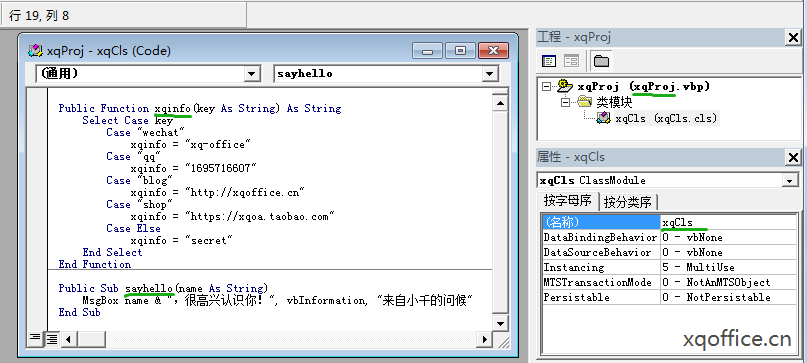The height and width of the screenshot is (363, 807).
Task: Click the View Code icon in project panel
Action: click(x=549, y=61)
